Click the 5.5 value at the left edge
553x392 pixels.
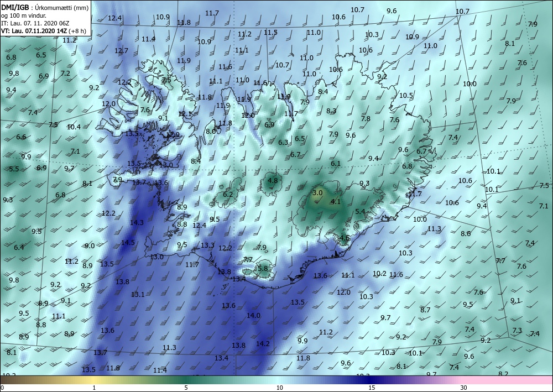click(14, 169)
